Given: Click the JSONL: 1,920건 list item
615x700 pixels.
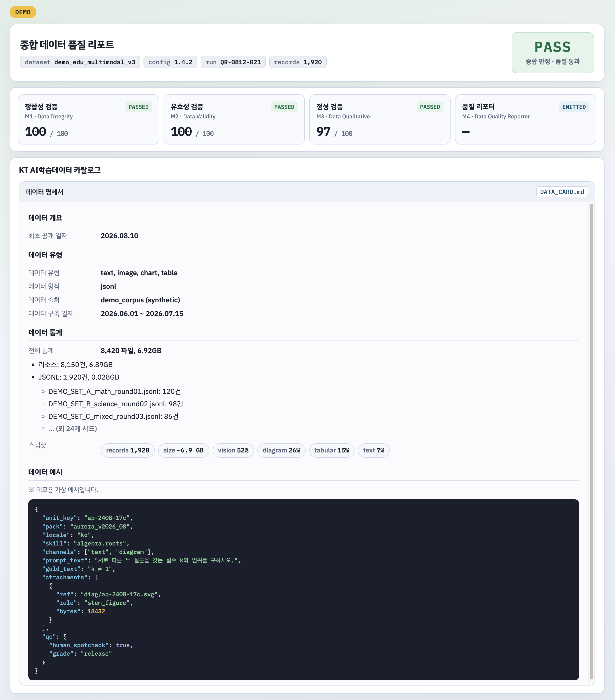Looking at the screenshot, I should [x=79, y=377].
